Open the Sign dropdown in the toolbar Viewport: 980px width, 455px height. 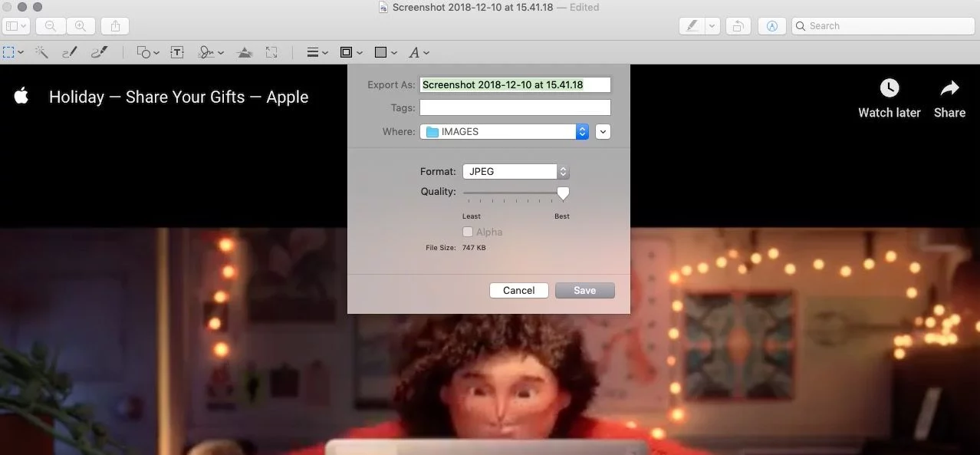[x=206, y=52]
